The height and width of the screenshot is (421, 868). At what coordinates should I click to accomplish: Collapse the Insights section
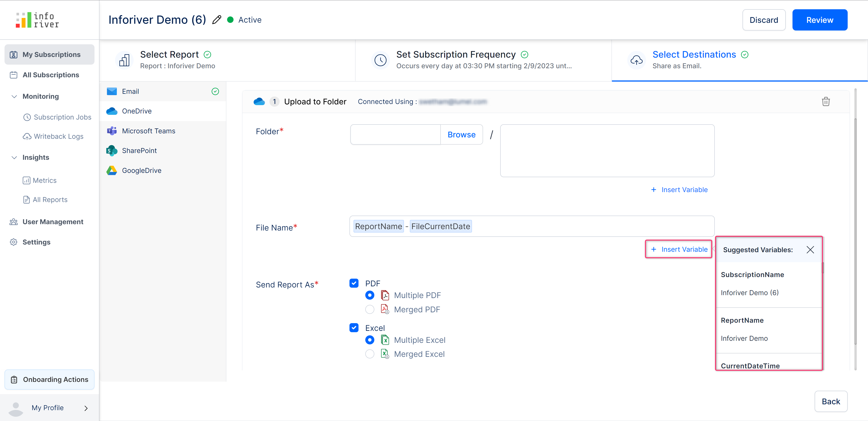pyautogui.click(x=14, y=158)
